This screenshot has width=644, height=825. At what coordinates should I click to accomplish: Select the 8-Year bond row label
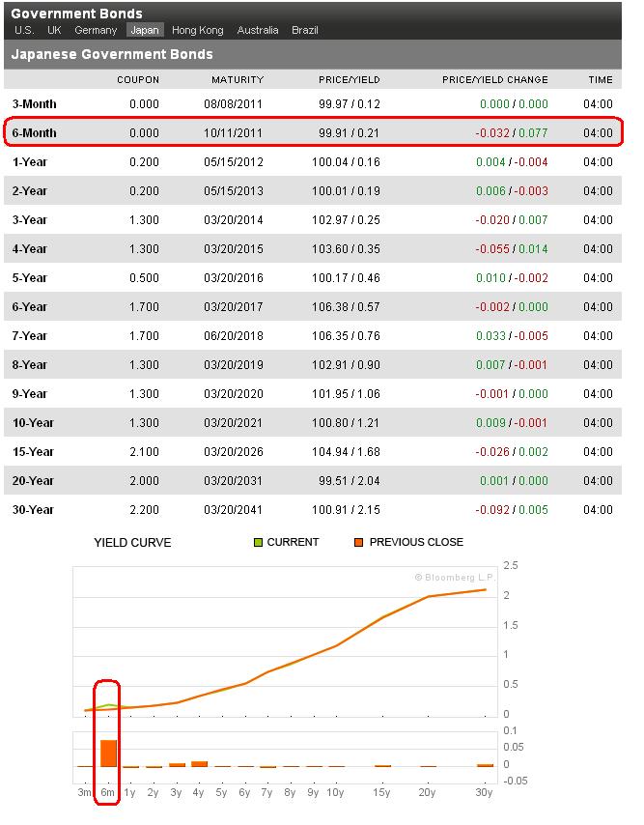(29, 364)
